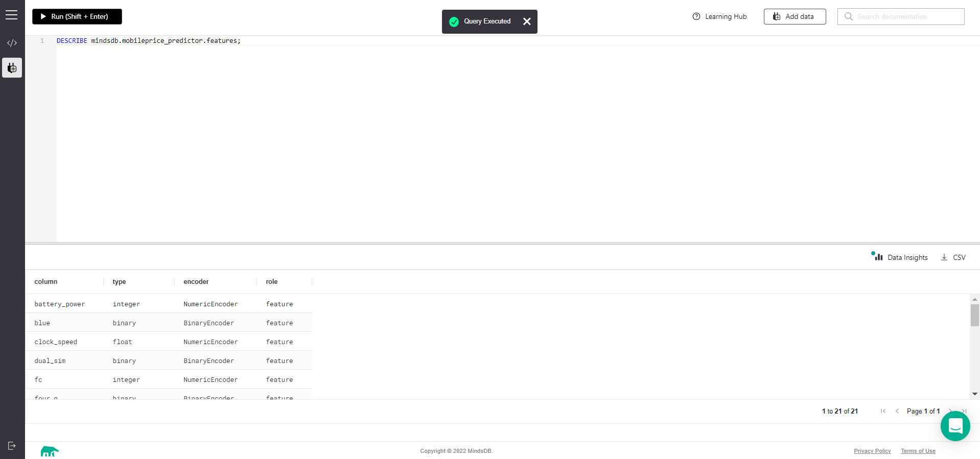Sort by the encoder header
Viewport: 980px width, 459px height.
(x=196, y=282)
